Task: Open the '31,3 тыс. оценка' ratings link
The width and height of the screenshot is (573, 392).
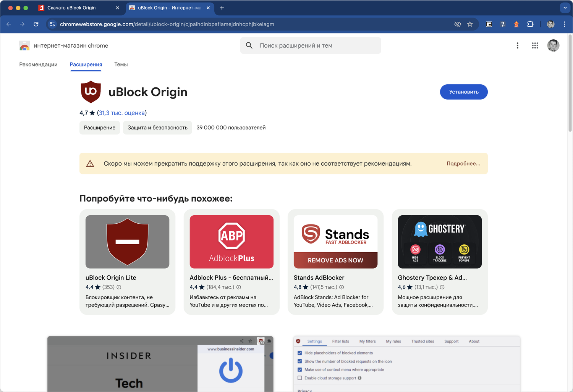Action: point(122,113)
